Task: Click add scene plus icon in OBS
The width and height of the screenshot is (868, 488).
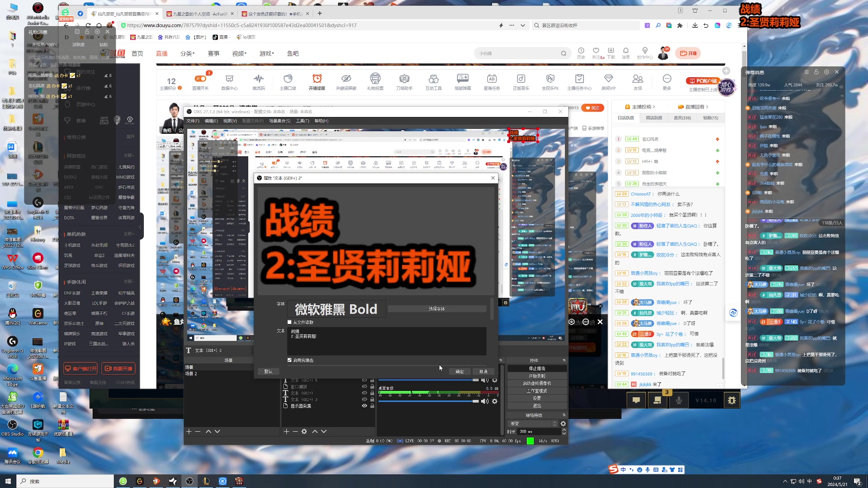Action: pyautogui.click(x=189, y=432)
